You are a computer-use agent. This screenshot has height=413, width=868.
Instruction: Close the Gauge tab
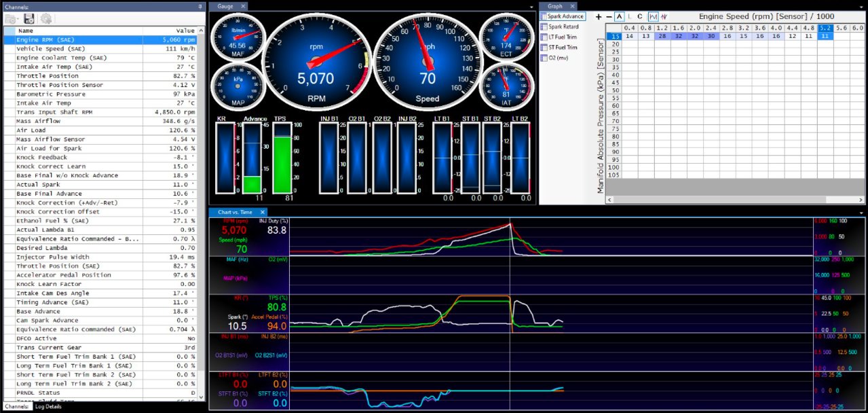[243, 6]
